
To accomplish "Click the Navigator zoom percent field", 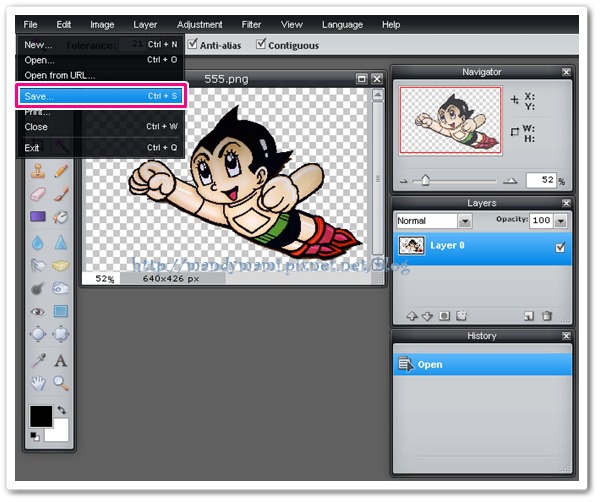I will (x=541, y=180).
